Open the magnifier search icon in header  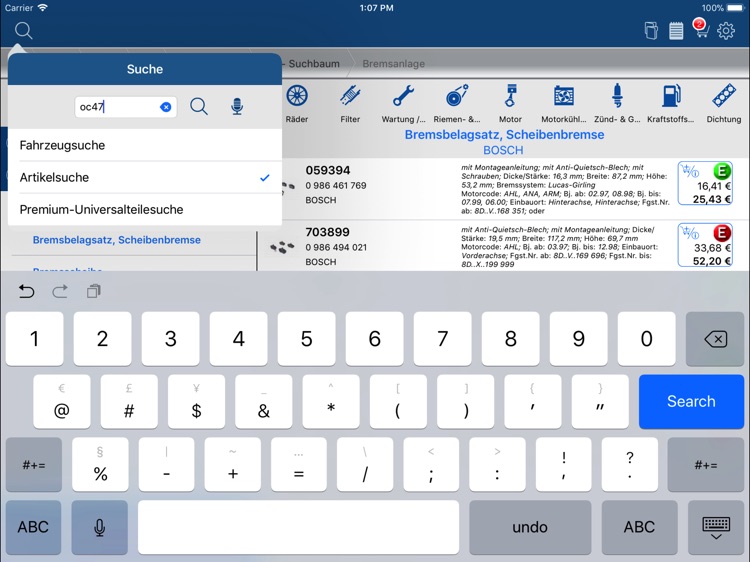click(23, 31)
